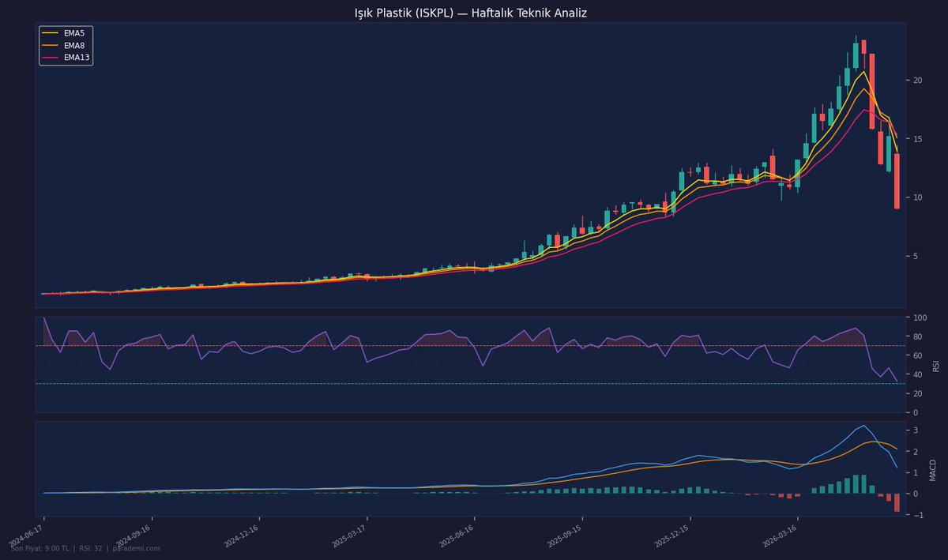Click the Son Fiyat: 9.00 TL footer text
Viewport: 948px width, 560px height.
click(x=39, y=548)
